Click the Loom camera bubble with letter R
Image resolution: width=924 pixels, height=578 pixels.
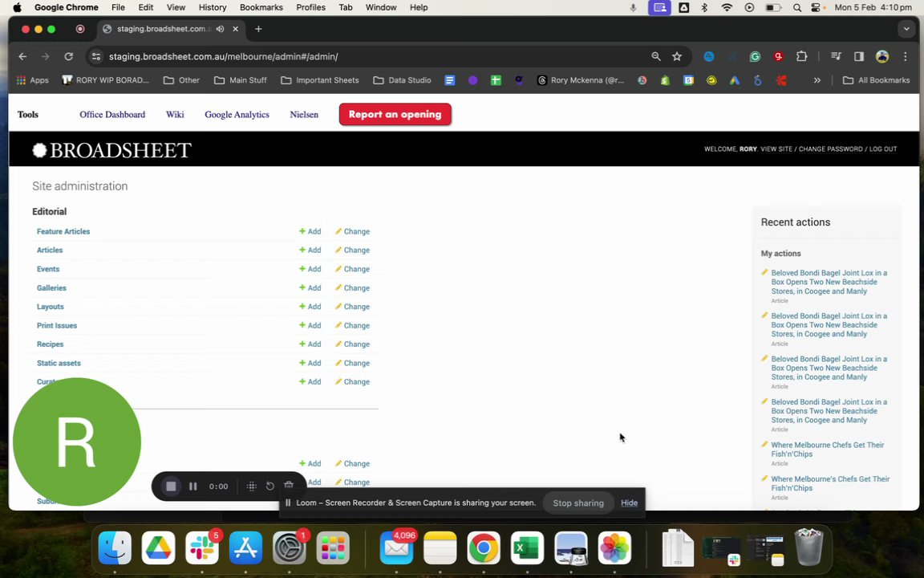tap(77, 442)
